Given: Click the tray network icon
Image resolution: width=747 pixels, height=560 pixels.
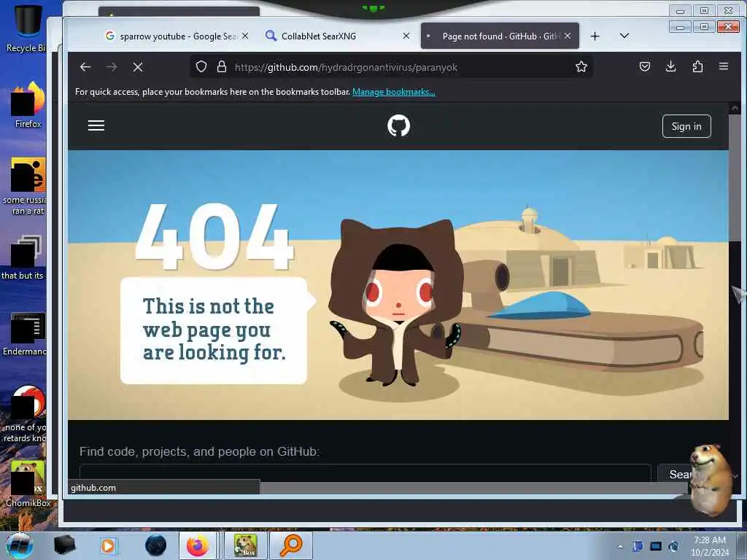Looking at the screenshot, I should click(656, 546).
